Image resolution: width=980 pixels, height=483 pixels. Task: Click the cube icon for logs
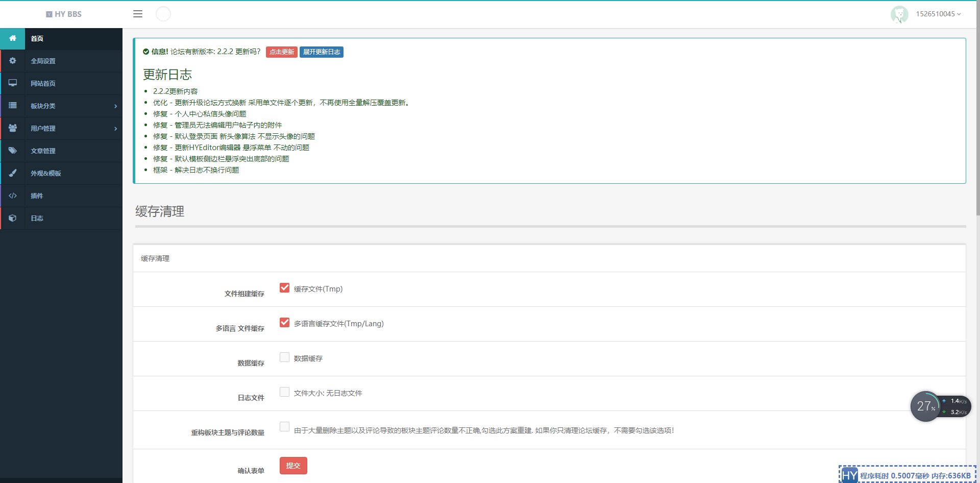point(13,218)
